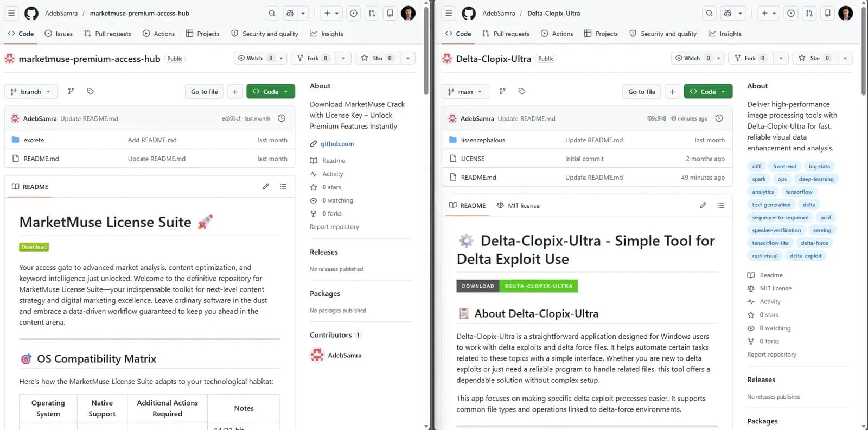Screen dimensions: 868x430
Task: Click Go to file in Delta-Clopix-Ultra repo
Action: point(642,91)
